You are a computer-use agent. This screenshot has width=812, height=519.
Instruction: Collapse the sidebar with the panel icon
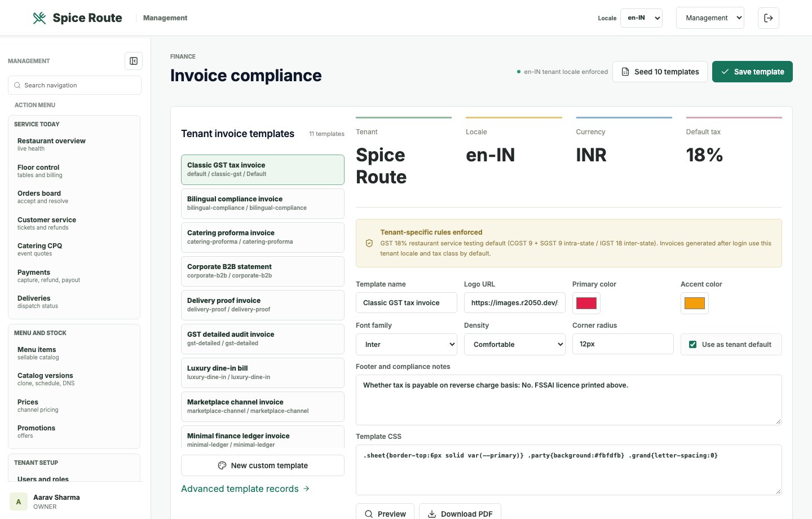click(x=134, y=61)
